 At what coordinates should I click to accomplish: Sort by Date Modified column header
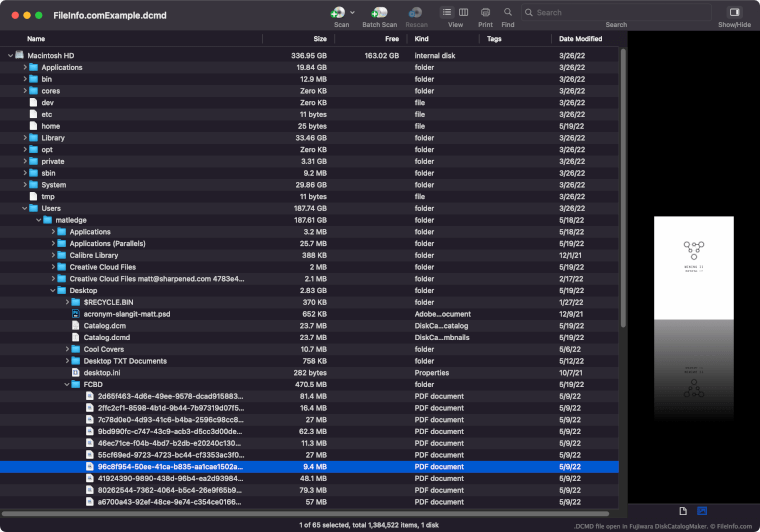pos(580,38)
